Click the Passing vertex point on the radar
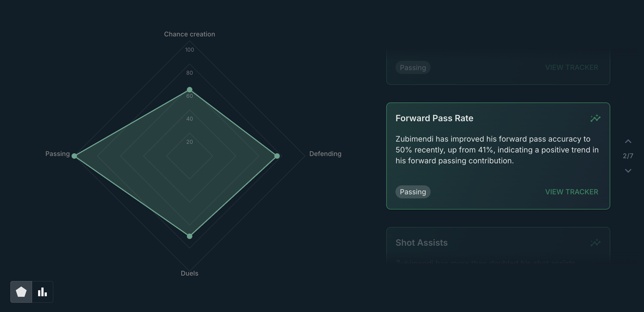 (75, 155)
